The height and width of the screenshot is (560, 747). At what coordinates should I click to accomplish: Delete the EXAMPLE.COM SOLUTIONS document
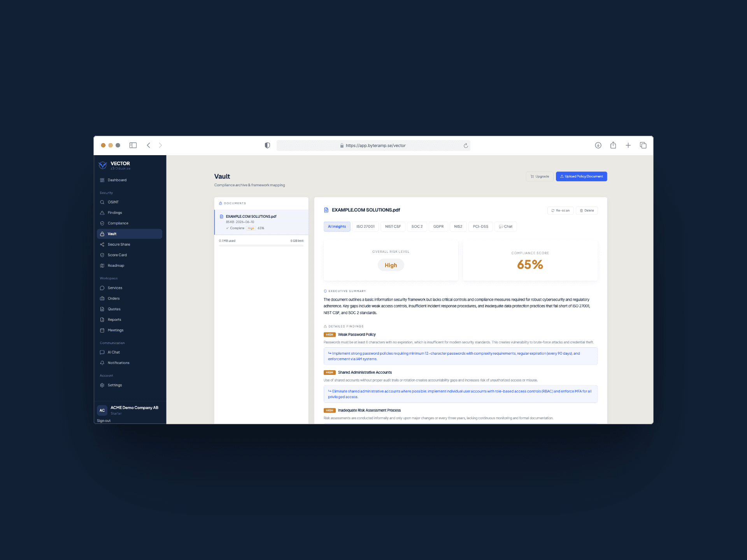[x=587, y=210]
